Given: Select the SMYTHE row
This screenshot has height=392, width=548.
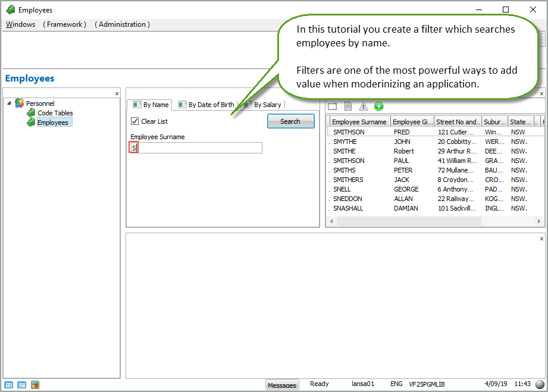Looking at the screenshot, I should tap(435, 142).
